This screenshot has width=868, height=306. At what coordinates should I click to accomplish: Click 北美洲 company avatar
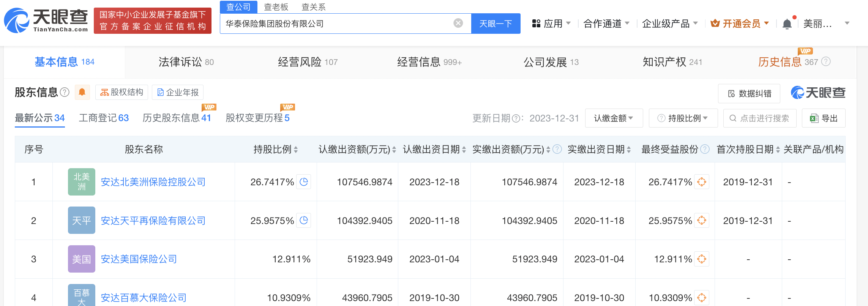(82, 182)
